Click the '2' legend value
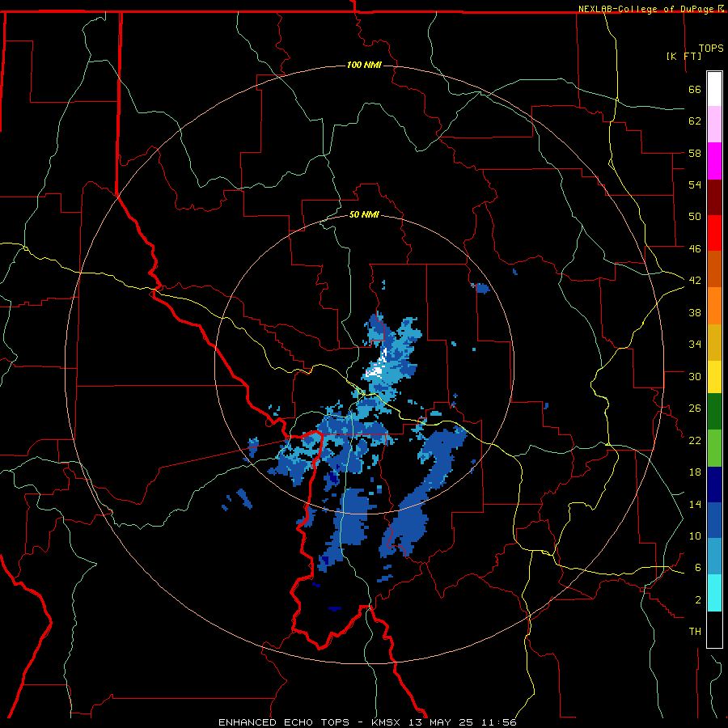 point(698,600)
